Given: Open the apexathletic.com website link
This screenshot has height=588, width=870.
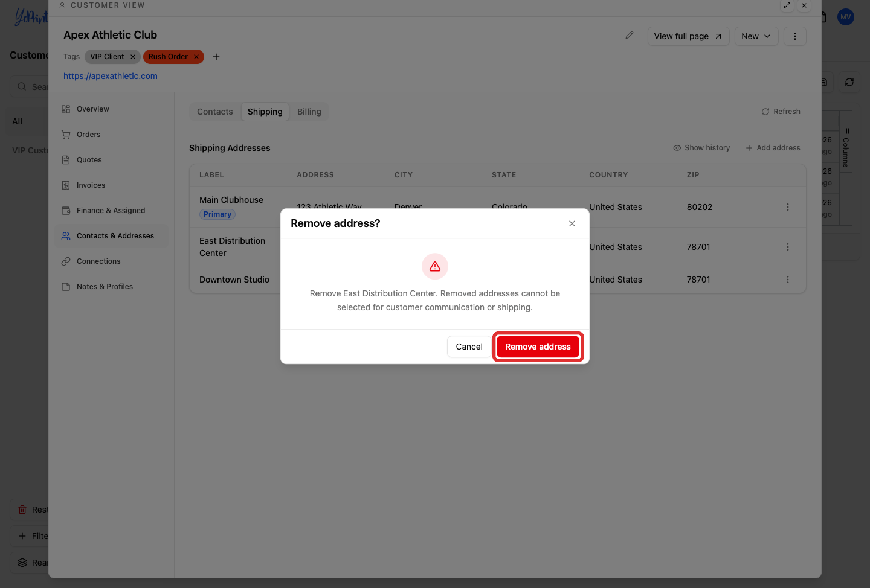Looking at the screenshot, I should [x=111, y=76].
